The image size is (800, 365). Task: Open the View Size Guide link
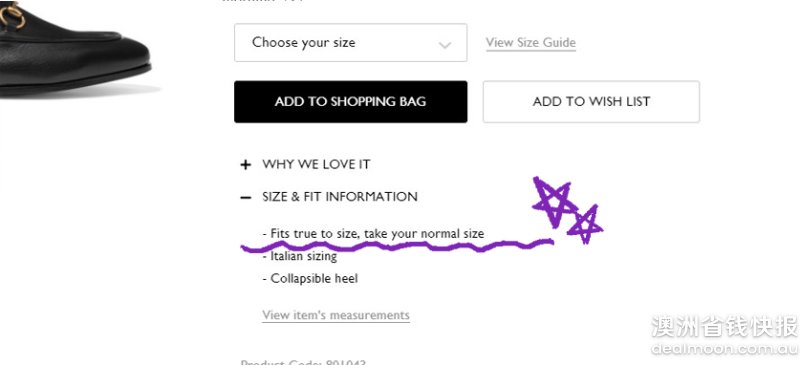pos(531,43)
